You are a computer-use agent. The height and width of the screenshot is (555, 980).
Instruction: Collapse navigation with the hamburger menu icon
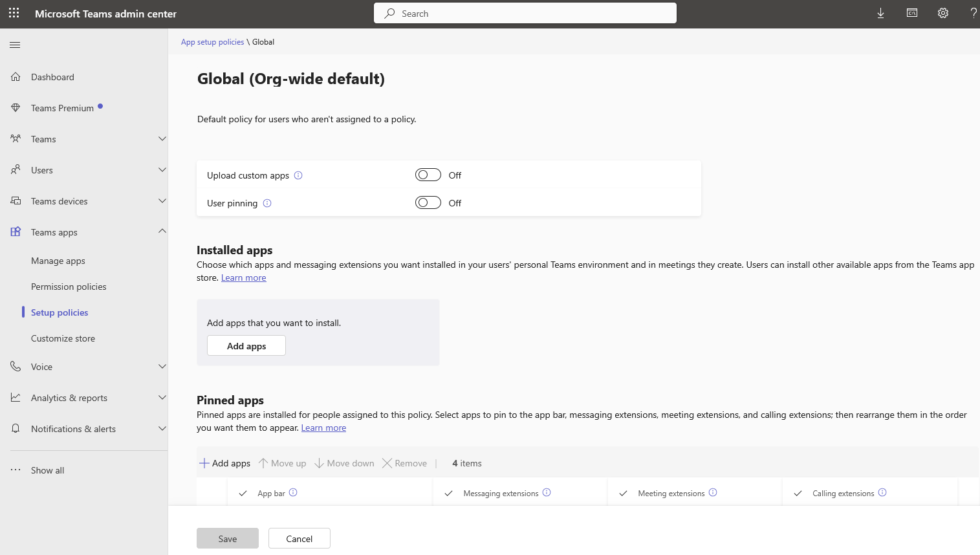tap(15, 45)
